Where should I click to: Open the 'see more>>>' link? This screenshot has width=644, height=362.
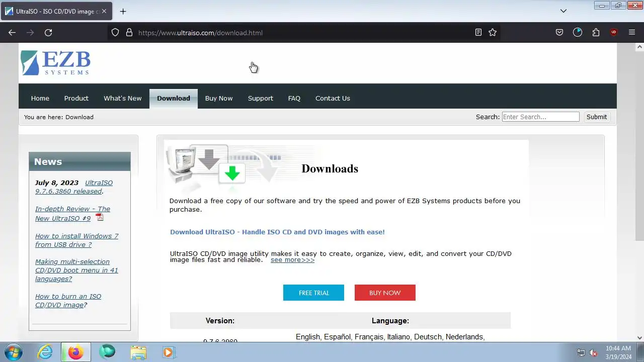click(x=292, y=260)
